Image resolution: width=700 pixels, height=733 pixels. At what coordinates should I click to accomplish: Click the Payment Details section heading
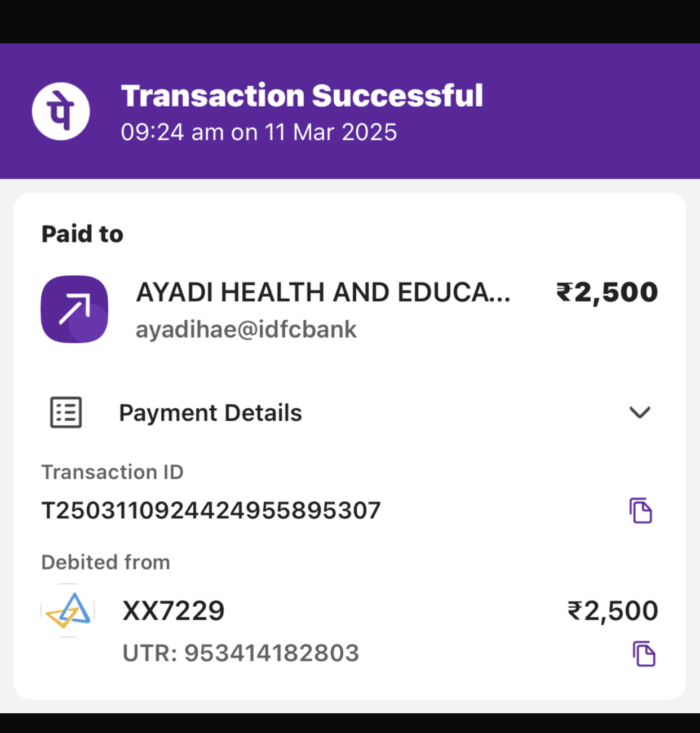(210, 413)
